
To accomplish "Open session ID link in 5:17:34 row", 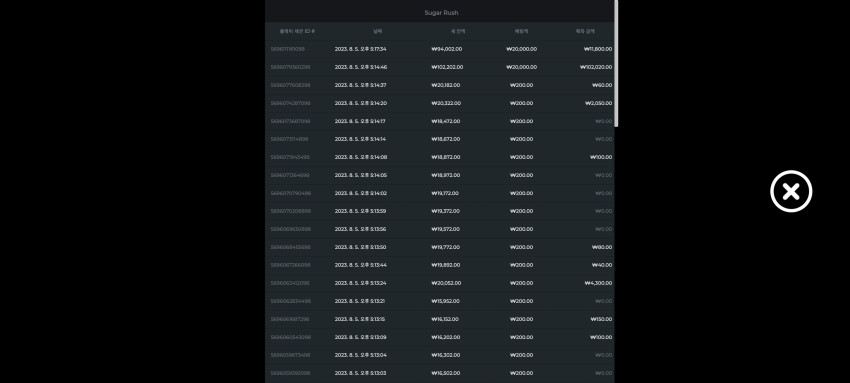I will click(287, 49).
